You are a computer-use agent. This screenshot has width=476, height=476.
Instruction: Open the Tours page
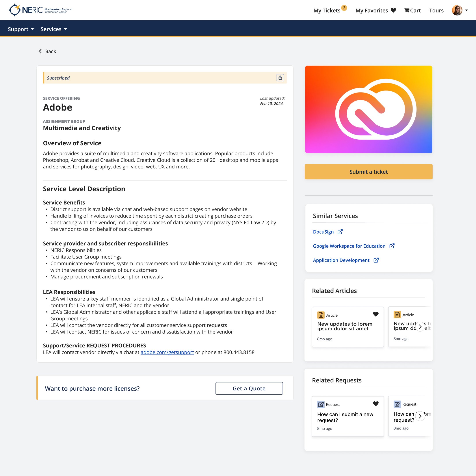pyautogui.click(x=436, y=10)
